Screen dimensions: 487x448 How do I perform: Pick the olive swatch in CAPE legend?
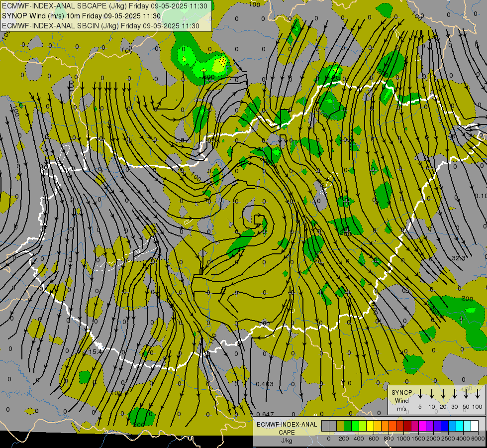[340, 426]
